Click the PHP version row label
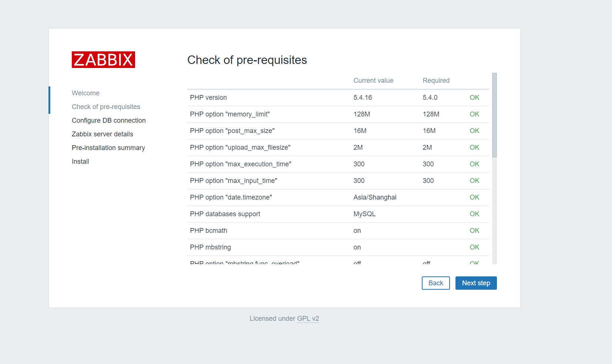Viewport: 612px width, 364px height. 208,98
